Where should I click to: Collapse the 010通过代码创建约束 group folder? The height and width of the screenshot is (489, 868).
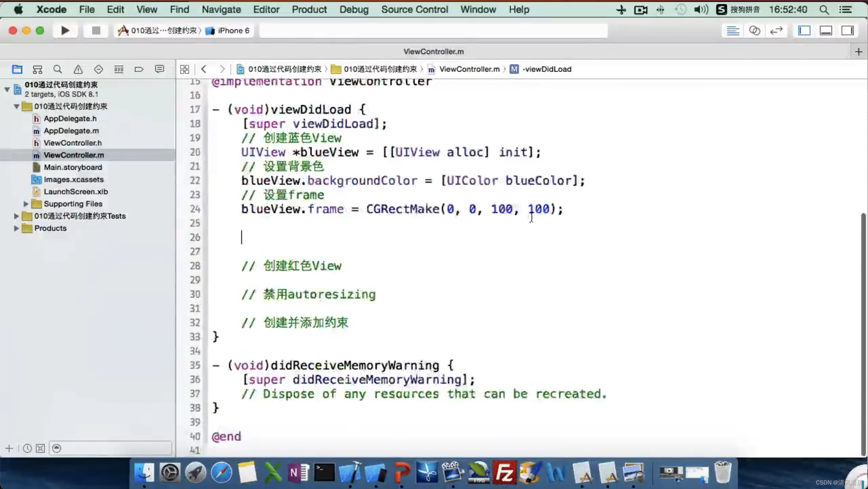point(16,106)
